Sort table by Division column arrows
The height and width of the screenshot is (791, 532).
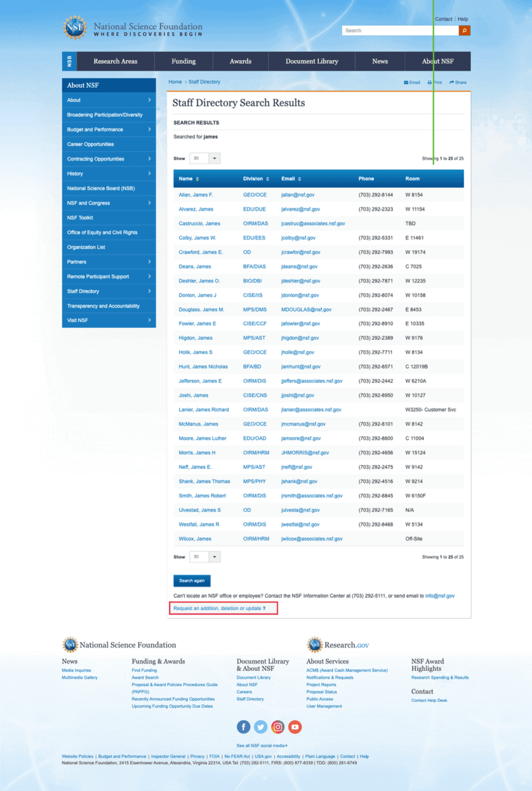(x=267, y=179)
